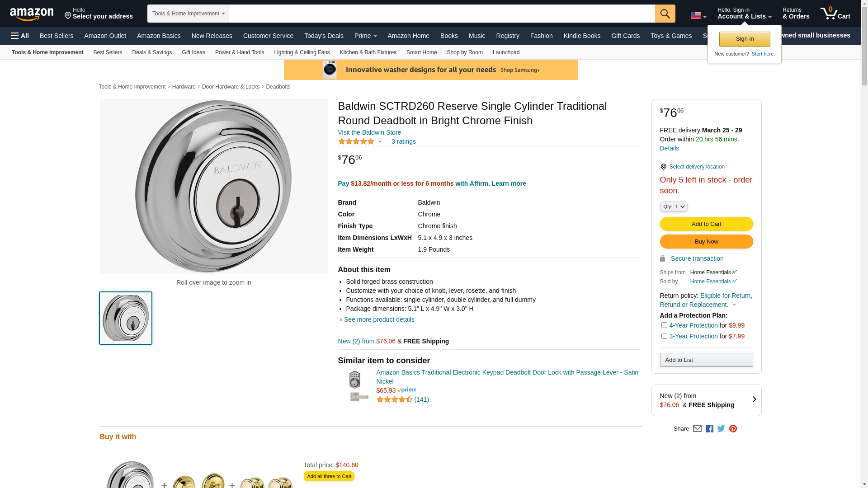The height and width of the screenshot is (488, 868).
Task: Share product on Pinterest
Action: 733,429
